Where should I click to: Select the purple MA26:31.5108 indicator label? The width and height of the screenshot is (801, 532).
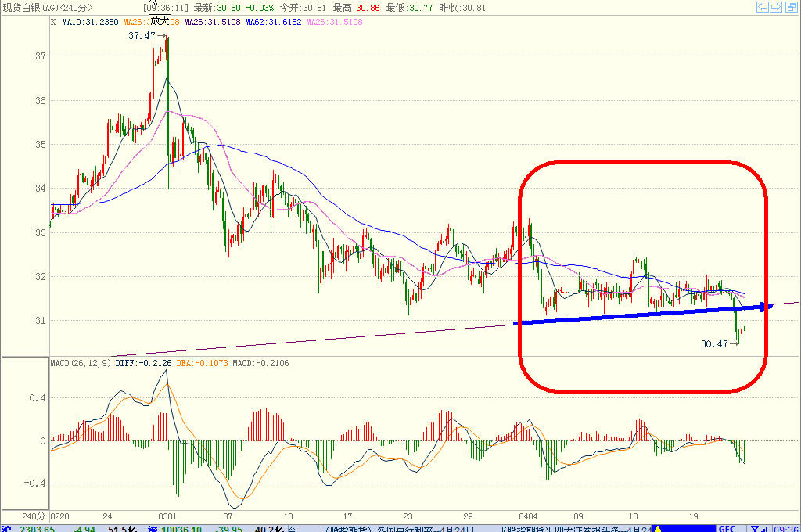212,22
